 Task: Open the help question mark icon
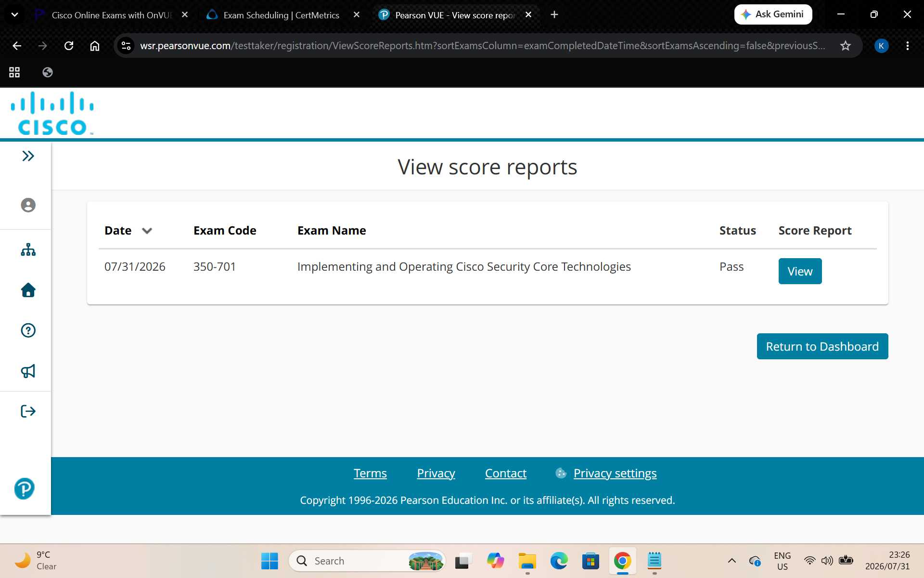click(x=28, y=330)
